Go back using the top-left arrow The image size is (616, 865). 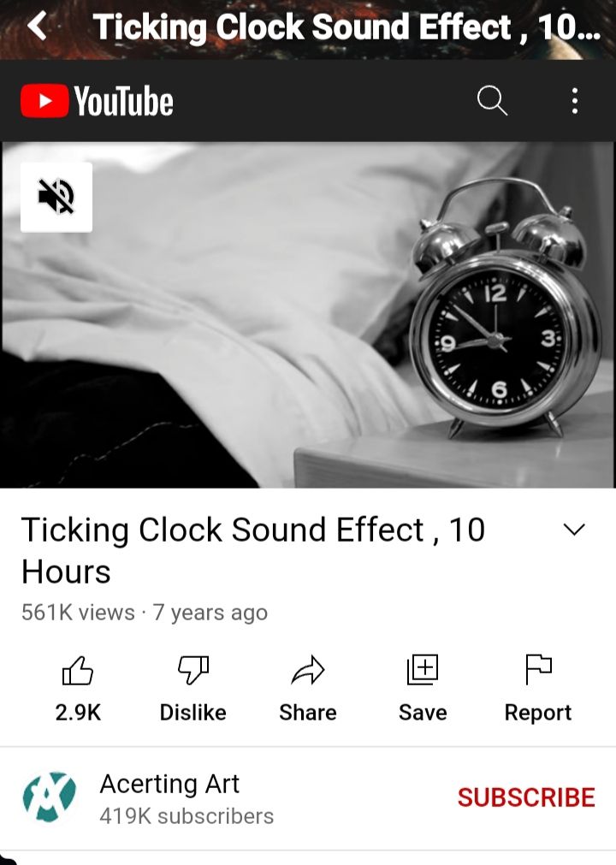[x=37, y=26]
